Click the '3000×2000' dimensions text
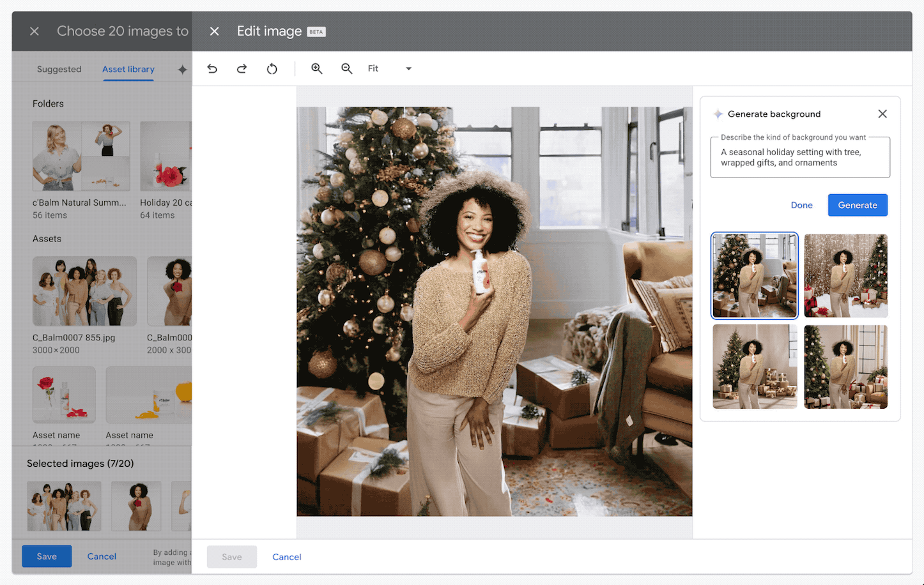 coord(56,350)
